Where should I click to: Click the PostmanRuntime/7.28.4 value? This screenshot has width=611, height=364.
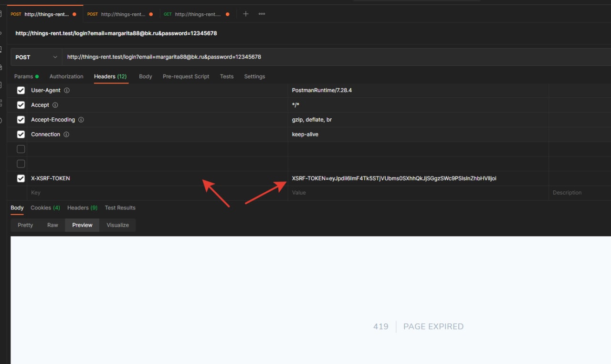tap(322, 90)
